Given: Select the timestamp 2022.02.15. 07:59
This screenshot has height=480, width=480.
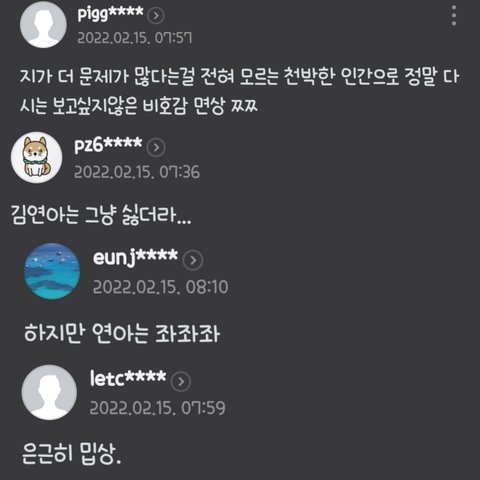Looking at the screenshot, I should click(157, 408).
